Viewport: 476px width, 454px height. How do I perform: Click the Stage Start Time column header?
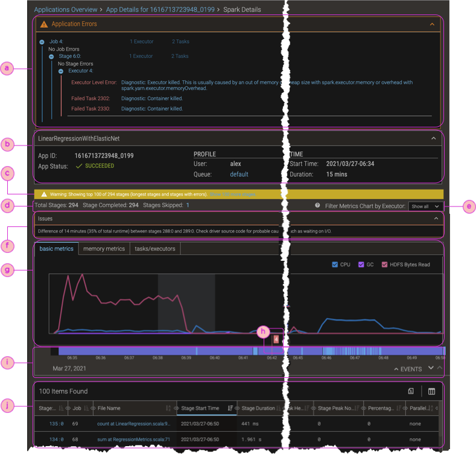(206, 408)
